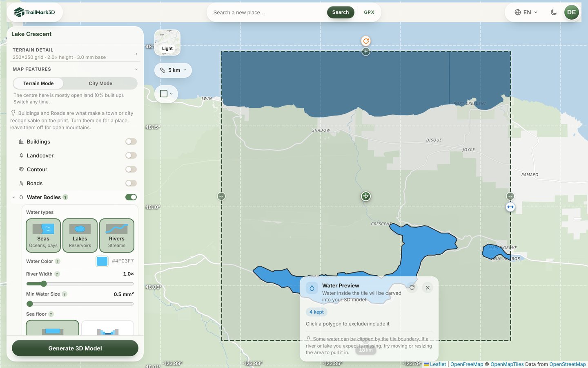Enable the Contour toggle
This screenshot has width=588, height=368.
pos(131,169)
